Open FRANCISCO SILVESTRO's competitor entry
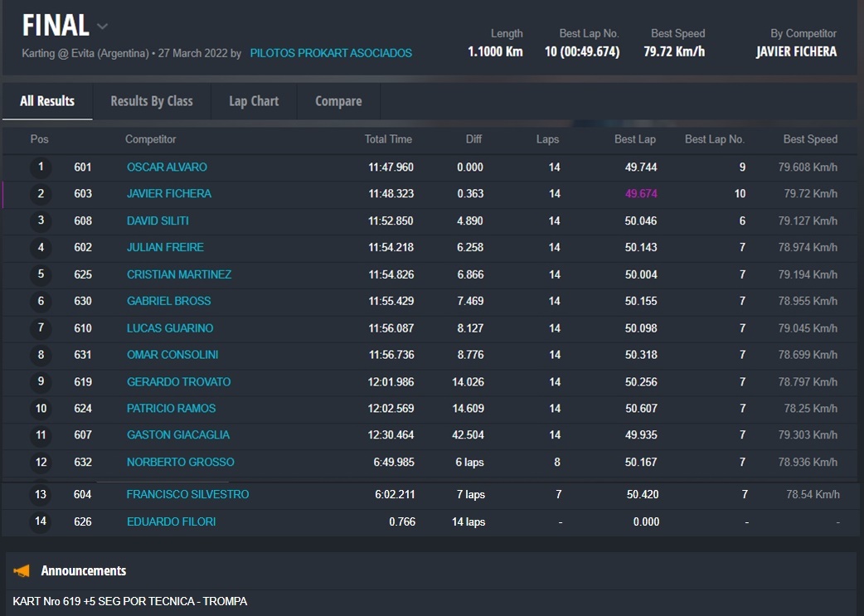This screenshot has width=864, height=616. (x=187, y=495)
